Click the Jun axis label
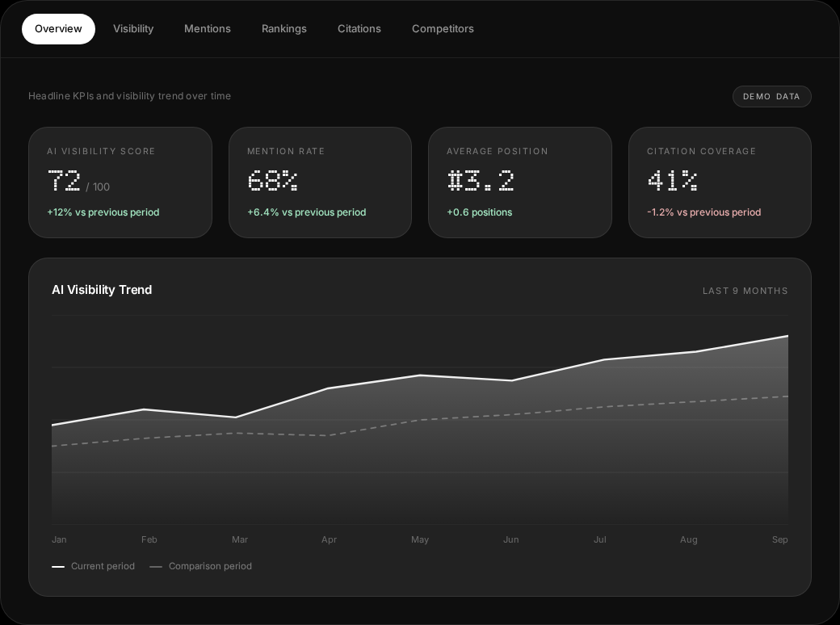The height and width of the screenshot is (625, 840). pos(510,539)
